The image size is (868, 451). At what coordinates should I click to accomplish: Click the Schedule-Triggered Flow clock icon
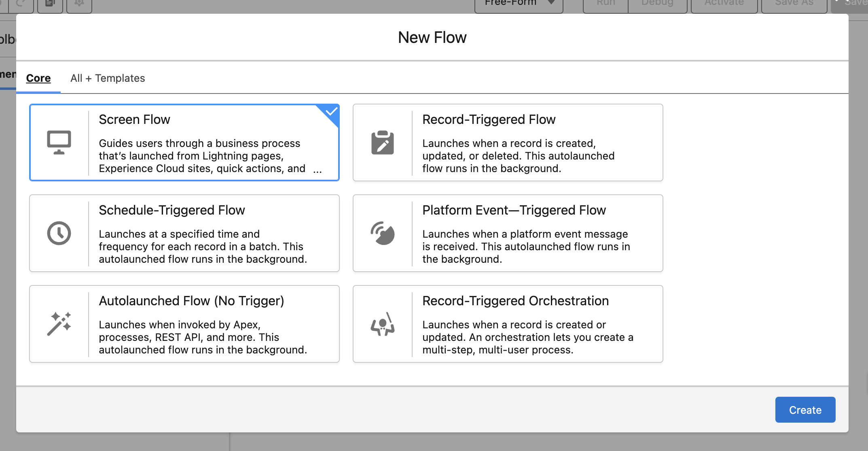coord(59,233)
